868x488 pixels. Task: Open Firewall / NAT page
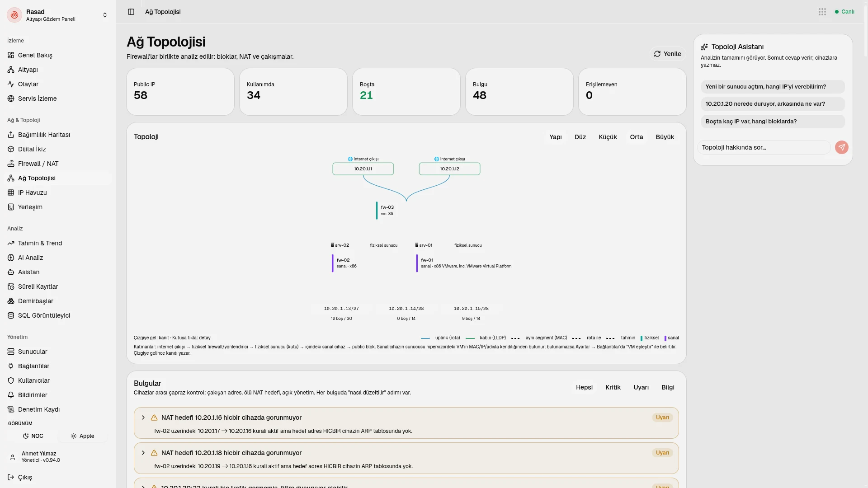(x=58, y=164)
